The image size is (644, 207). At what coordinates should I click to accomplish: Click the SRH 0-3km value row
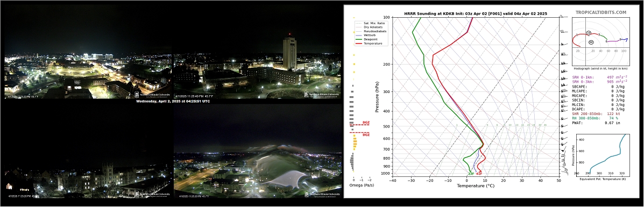pyautogui.click(x=600, y=81)
